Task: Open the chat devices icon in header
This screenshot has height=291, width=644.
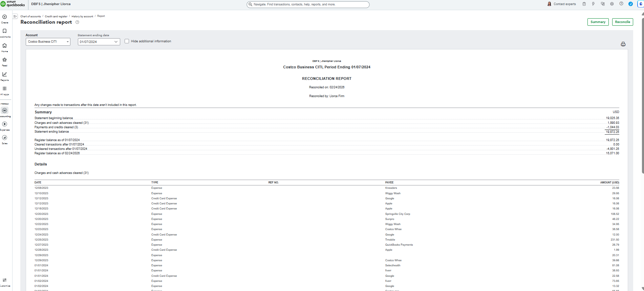Action: pyautogui.click(x=603, y=4)
